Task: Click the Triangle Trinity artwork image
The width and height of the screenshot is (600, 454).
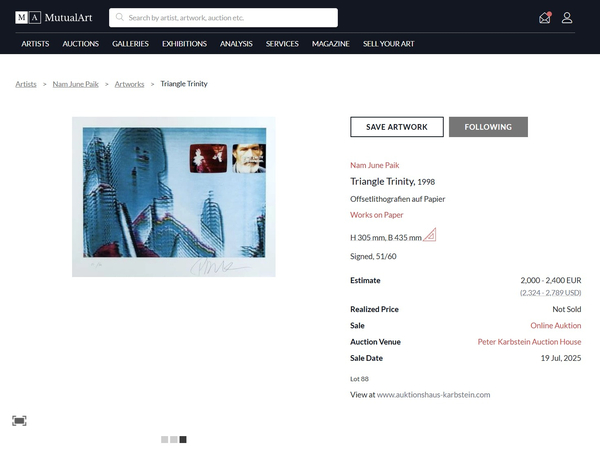Action: click(x=173, y=197)
